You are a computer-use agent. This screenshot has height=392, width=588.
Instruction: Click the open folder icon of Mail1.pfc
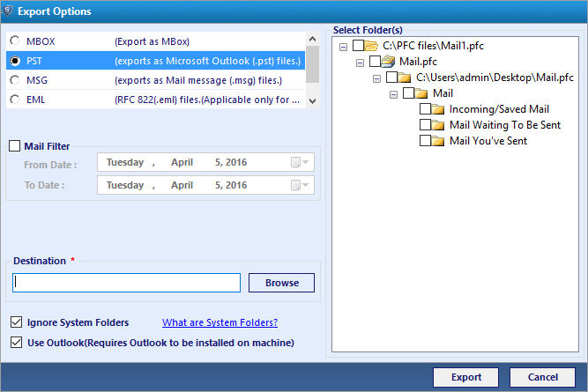coord(371,46)
